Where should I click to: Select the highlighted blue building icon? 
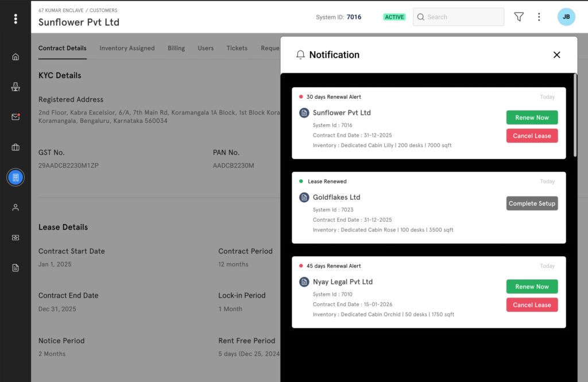point(16,178)
